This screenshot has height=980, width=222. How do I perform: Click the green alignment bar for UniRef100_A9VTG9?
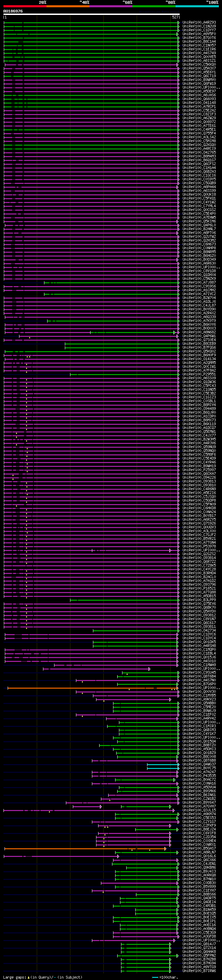click(146, 967)
